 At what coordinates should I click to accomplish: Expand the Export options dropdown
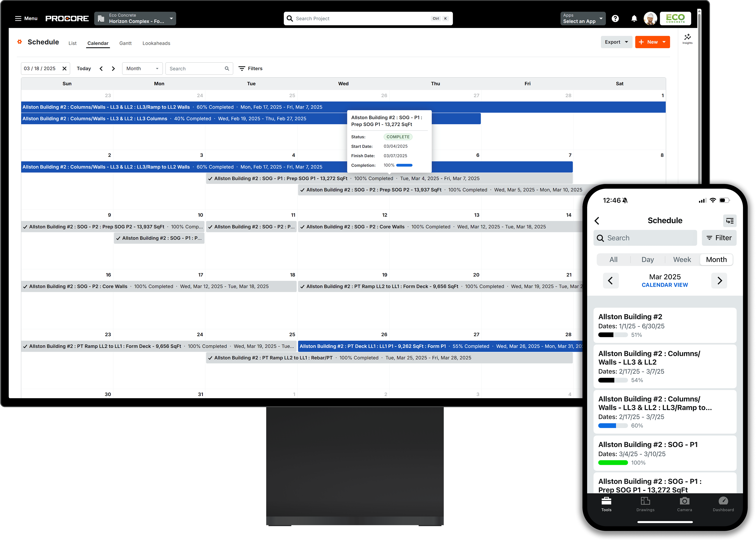pos(616,42)
